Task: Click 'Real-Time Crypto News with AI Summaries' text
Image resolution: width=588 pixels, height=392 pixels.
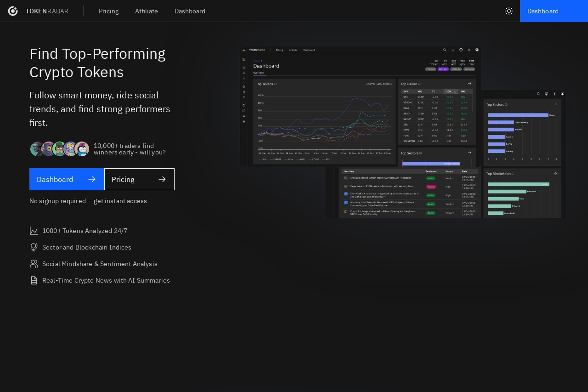Action: tap(106, 280)
